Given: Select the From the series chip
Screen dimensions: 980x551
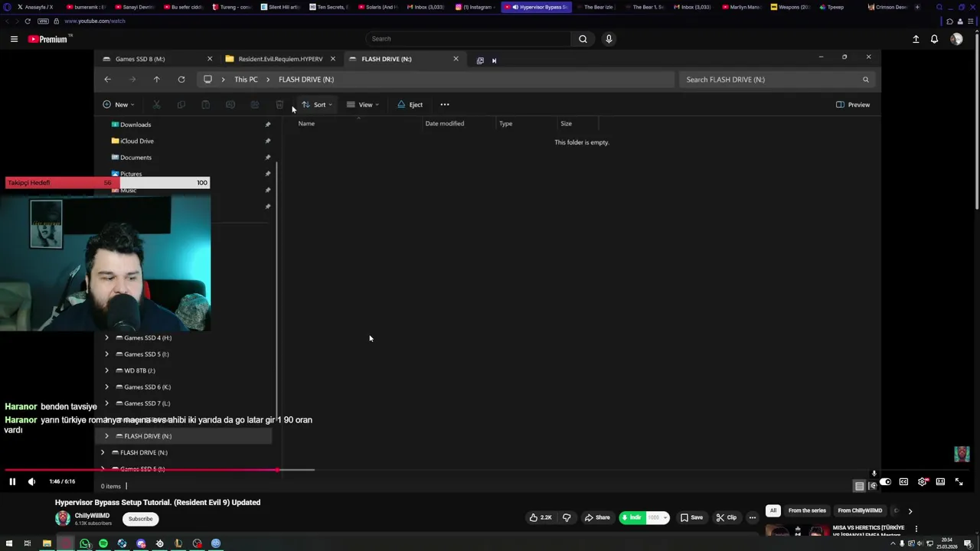Looking at the screenshot, I should (x=807, y=511).
